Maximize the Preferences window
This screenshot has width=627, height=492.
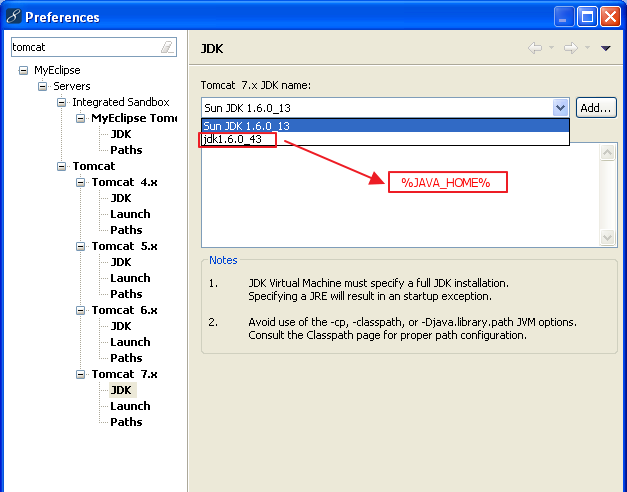[x=587, y=17]
